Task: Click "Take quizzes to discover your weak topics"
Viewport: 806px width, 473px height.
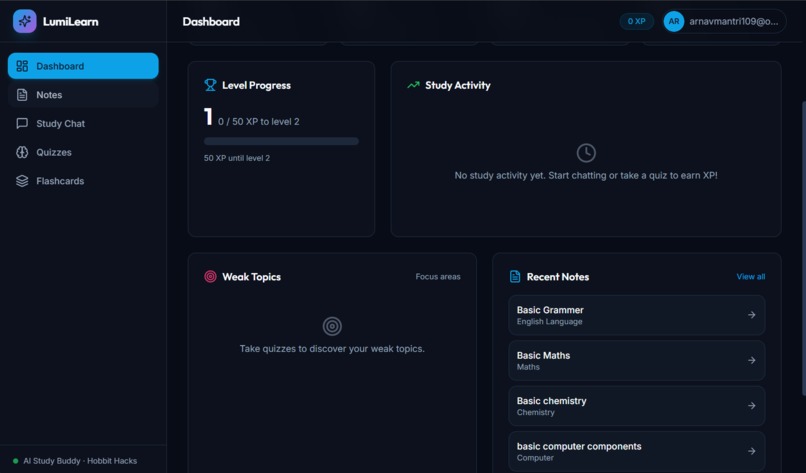Action: tap(332, 349)
